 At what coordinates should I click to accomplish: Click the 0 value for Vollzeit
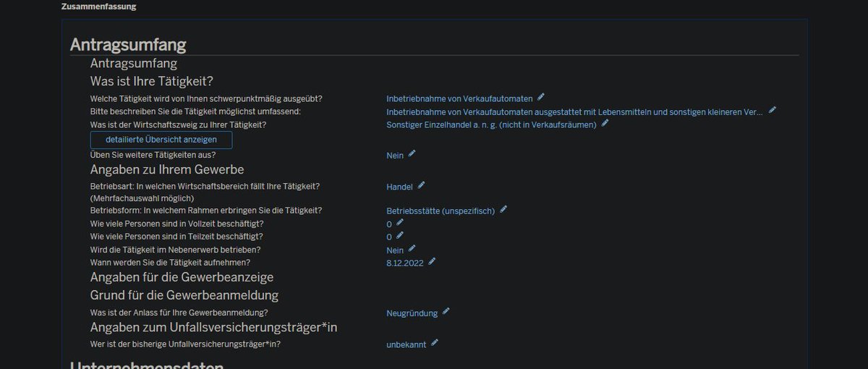click(x=389, y=224)
